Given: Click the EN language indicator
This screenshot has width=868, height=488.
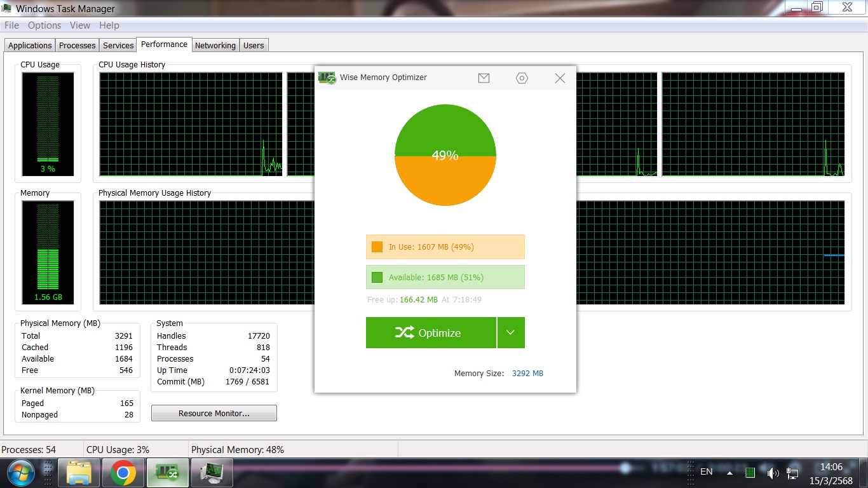Looking at the screenshot, I should click(x=706, y=471).
